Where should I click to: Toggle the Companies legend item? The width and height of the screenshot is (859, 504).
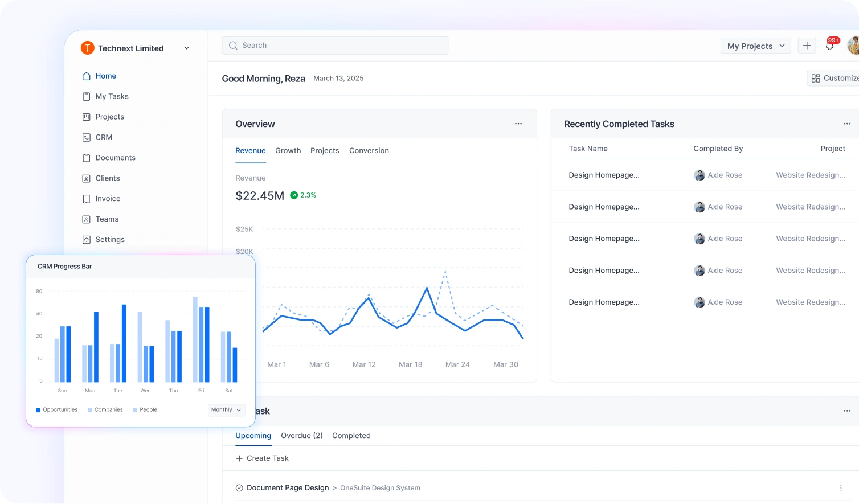coord(105,410)
